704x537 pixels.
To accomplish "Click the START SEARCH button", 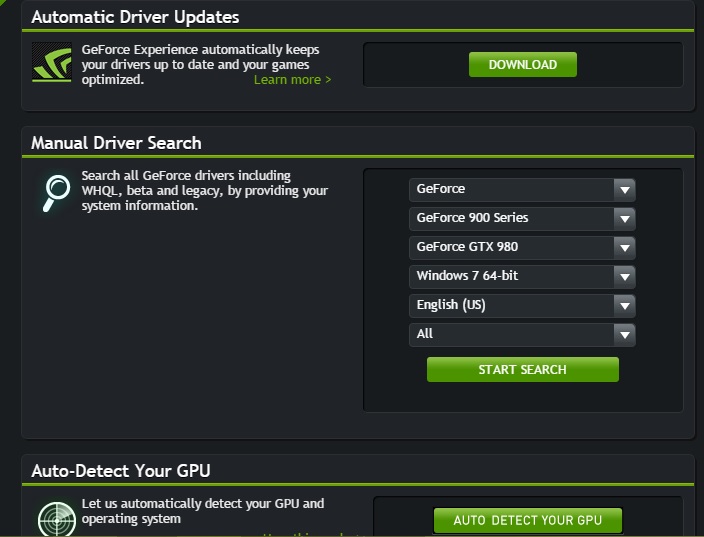I will (x=523, y=370).
